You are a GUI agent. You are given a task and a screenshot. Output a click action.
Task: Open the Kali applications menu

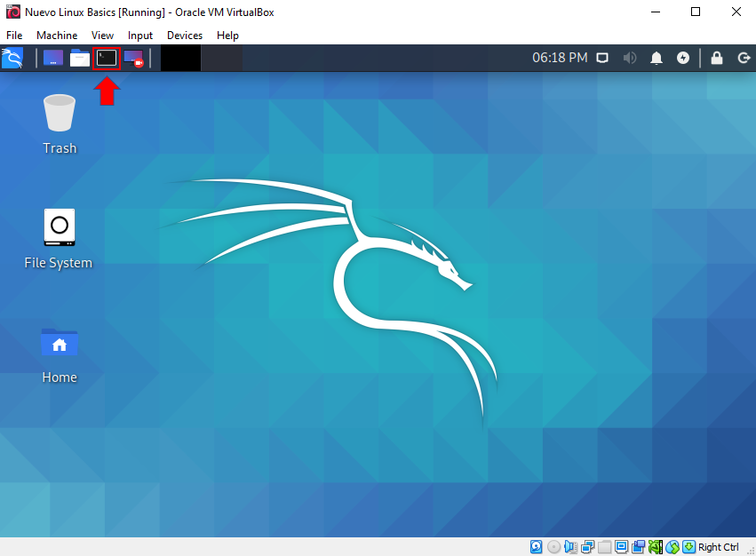pyautogui.click(x=12, y=58)
